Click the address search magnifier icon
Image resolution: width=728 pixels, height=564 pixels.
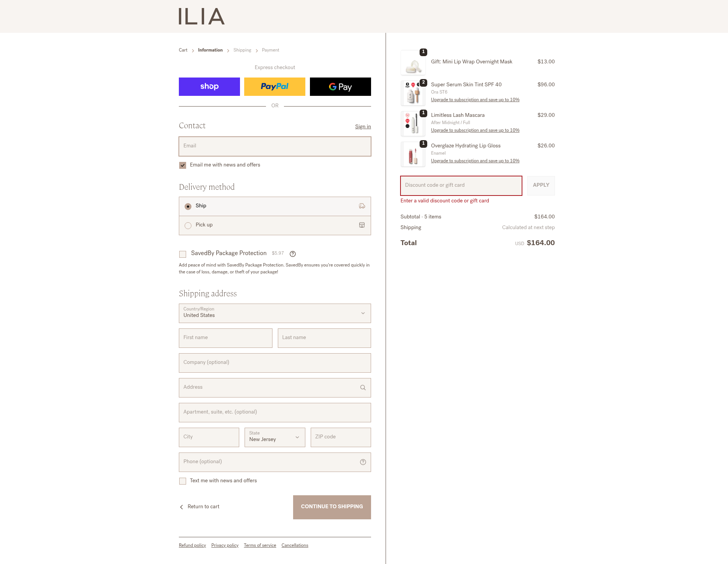363,388
